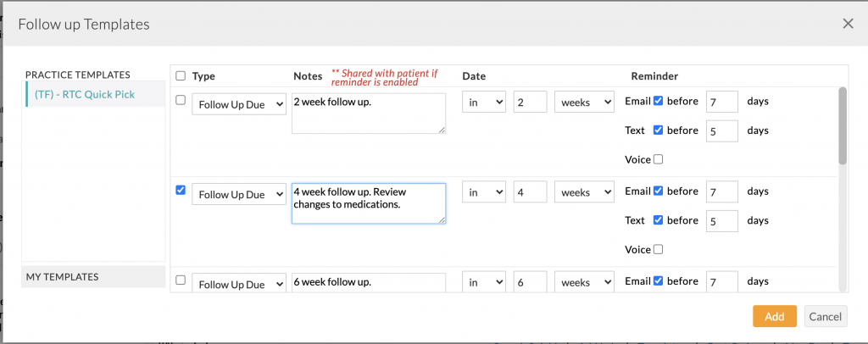
Task: Open the weeks unit dropdown in 4 week row
Action: tap(584, 192)
